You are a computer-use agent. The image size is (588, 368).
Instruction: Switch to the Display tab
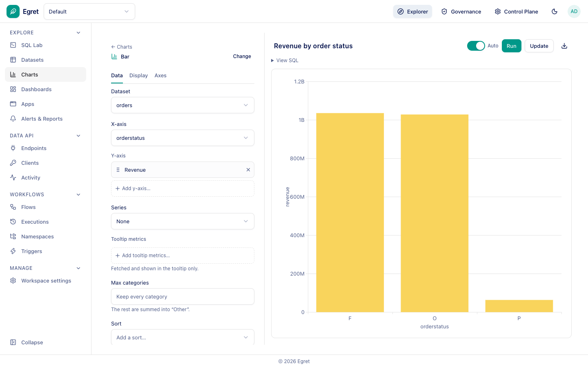click(x=138, y=75)
